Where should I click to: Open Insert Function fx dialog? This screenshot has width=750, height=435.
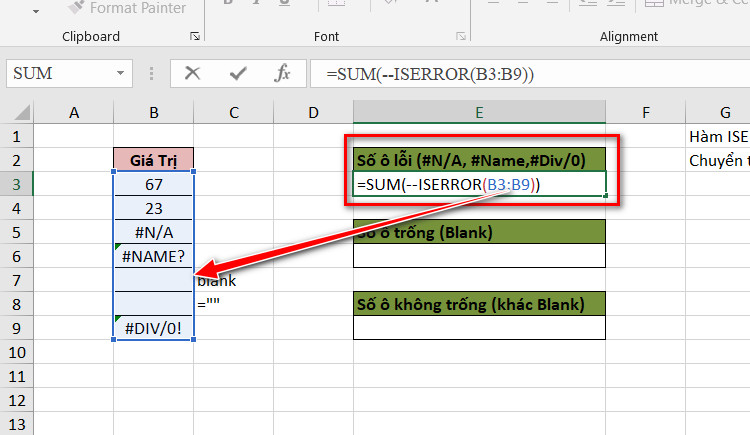(282, 73)
